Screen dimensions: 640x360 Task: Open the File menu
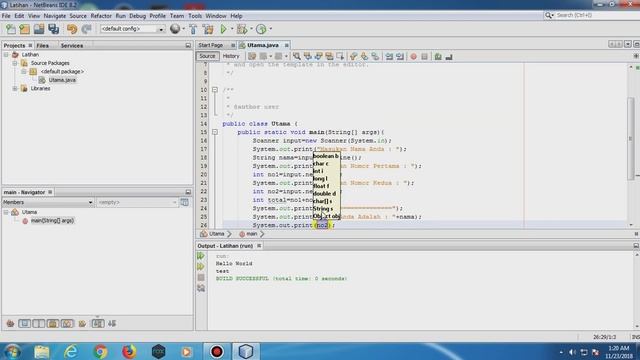click(6, 16)
